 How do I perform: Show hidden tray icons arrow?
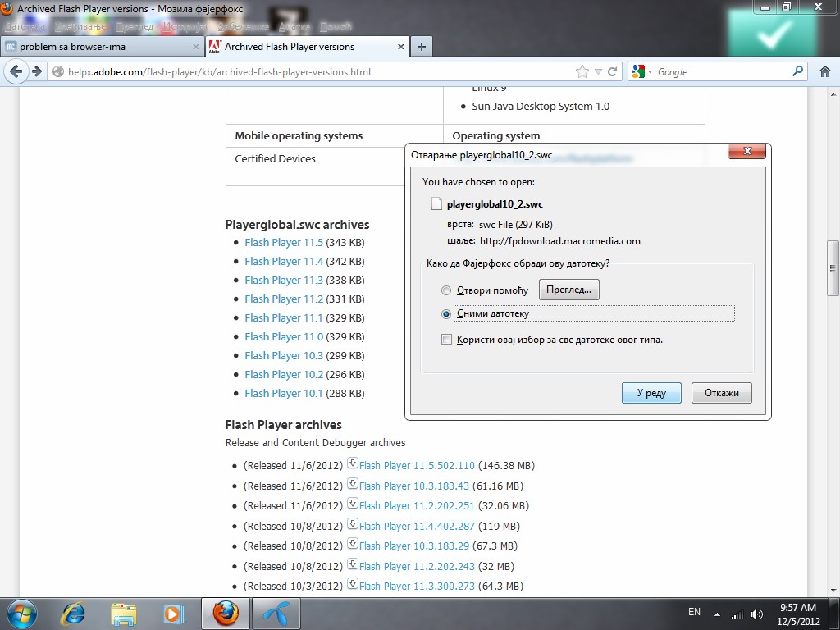pyautogui.click(x=717, y=614)
